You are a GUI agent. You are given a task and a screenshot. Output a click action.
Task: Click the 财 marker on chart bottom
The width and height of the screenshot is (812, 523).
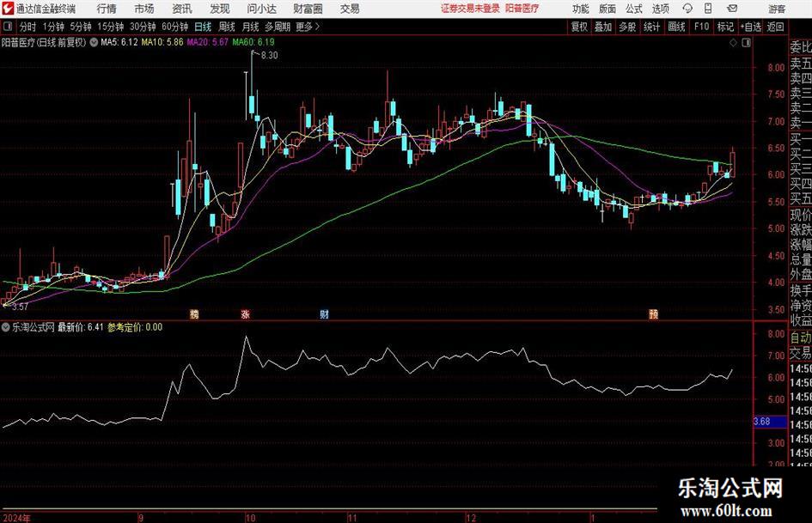point(324,313)
